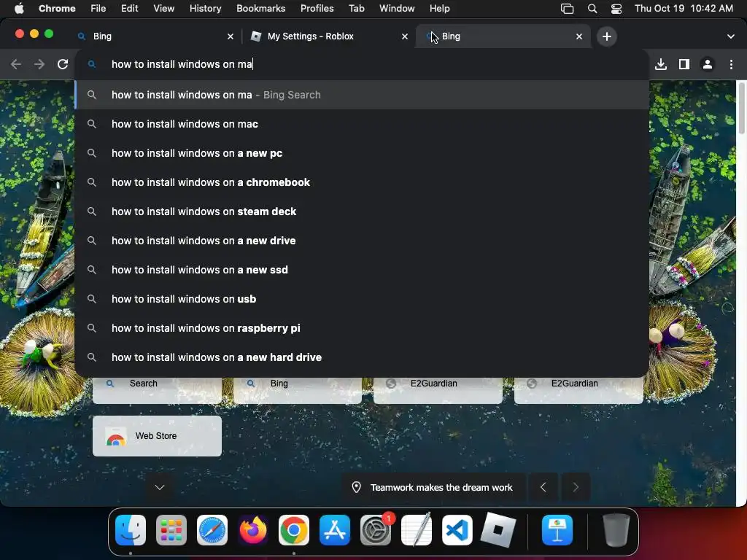747x560 pixels.
Task: Open the Downloads icon in toolbar
Action: (x=661, y=64)
